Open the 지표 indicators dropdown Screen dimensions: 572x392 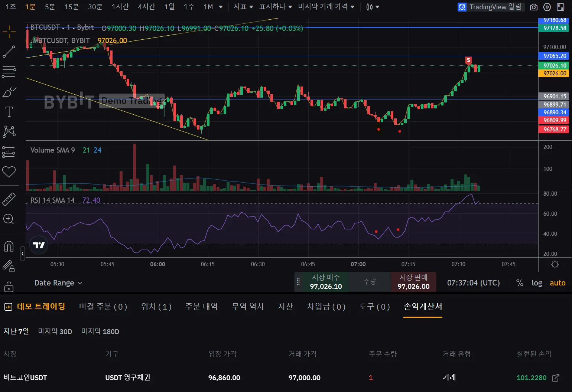pyautogui.click(x=243, y=7)
